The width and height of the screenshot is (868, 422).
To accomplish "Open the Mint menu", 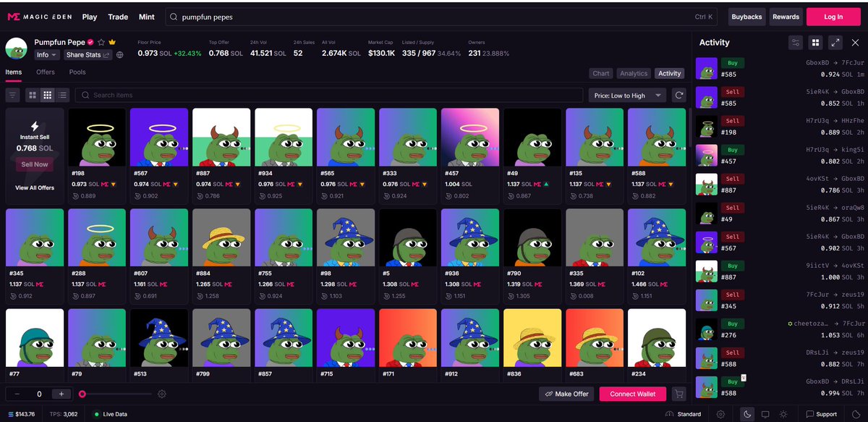I will tap(147, 17).
